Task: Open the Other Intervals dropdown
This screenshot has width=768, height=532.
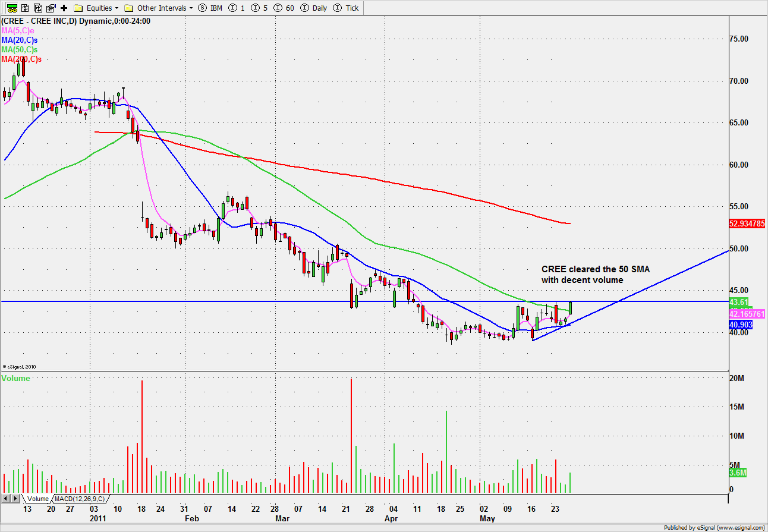Action: [x=159, y=8]
